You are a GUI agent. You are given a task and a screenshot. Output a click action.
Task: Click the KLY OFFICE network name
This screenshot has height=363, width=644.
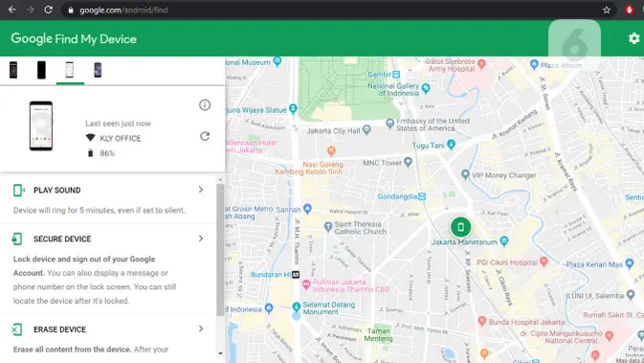tap(121, 139)
